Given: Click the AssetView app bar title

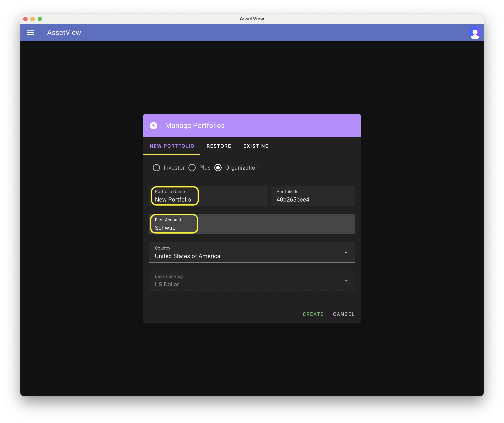Looking at the screenshot, I should (x=64, y=33).
